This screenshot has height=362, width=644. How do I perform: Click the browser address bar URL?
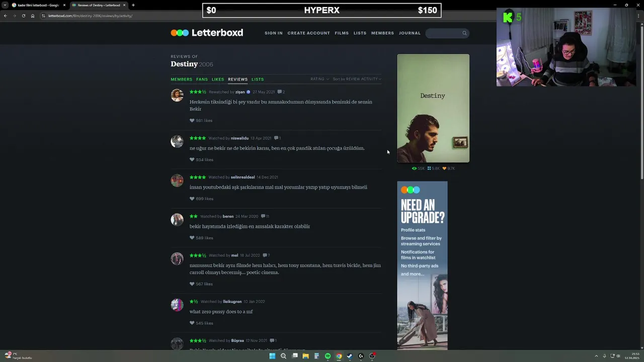tap(91, 16)
